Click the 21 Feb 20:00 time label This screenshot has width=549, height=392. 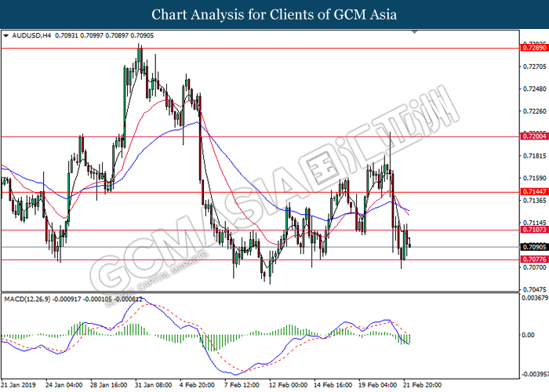(423, 385)
